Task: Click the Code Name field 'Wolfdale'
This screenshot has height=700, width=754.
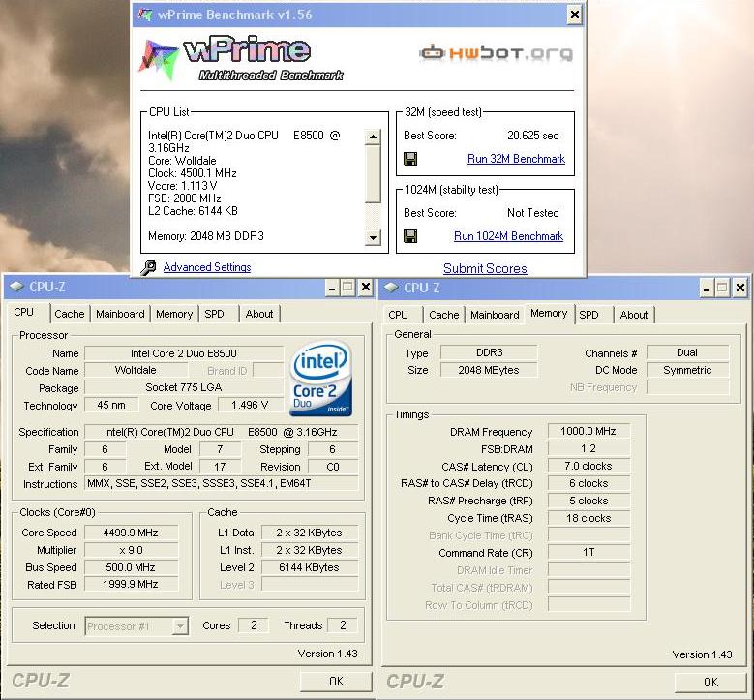Action: [136, 370]
